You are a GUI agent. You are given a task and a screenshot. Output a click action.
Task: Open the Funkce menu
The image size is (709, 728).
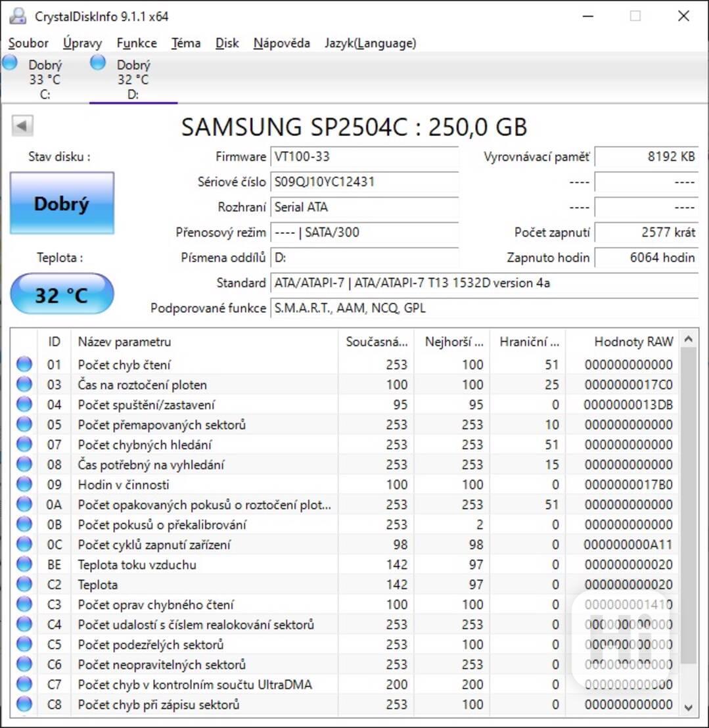(x=137, y=43)
